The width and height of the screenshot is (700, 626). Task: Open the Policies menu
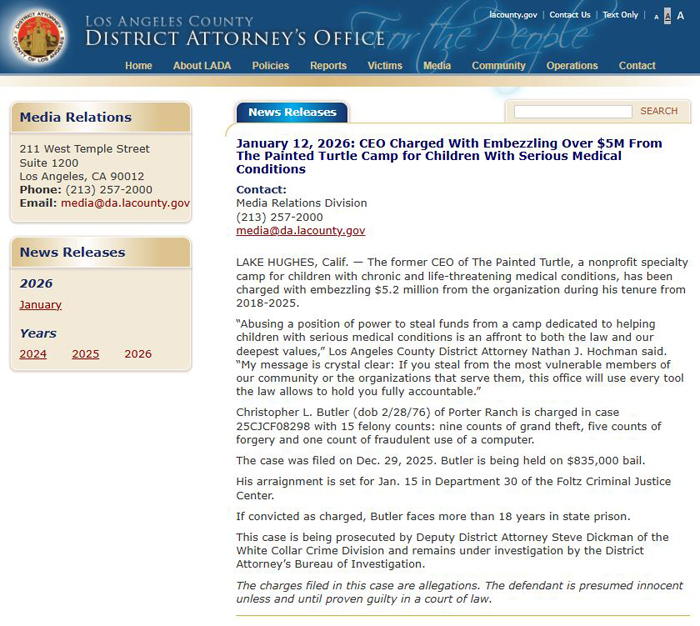pyautogui.click(x=270, y=66)
